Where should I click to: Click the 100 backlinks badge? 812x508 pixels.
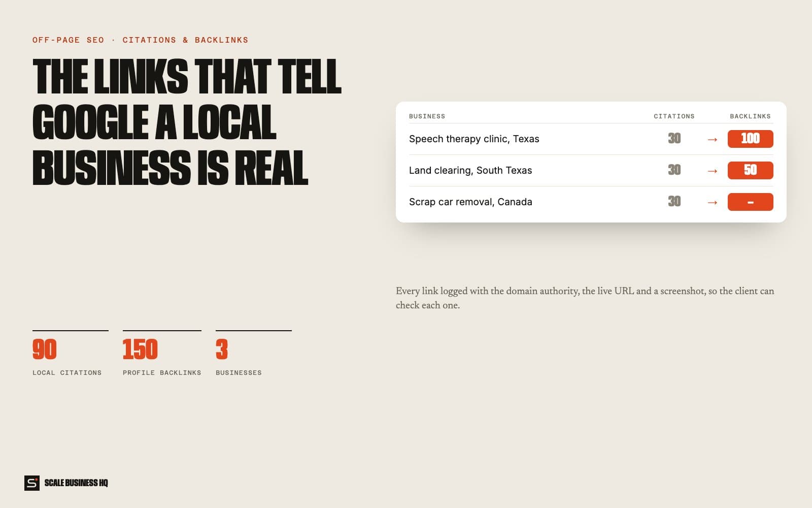[x=750, y=139]
